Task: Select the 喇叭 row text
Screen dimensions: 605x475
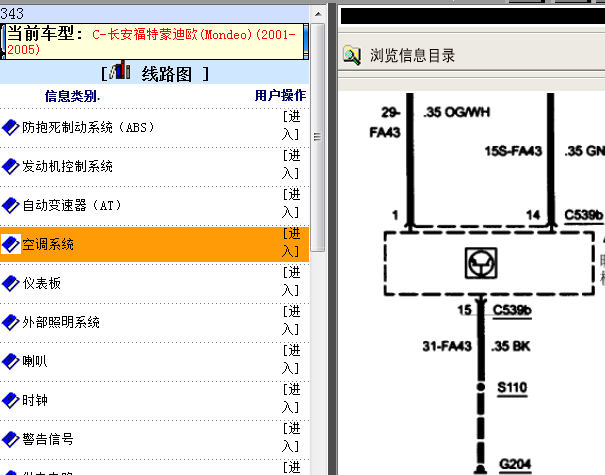Action: tap(35, 361)
